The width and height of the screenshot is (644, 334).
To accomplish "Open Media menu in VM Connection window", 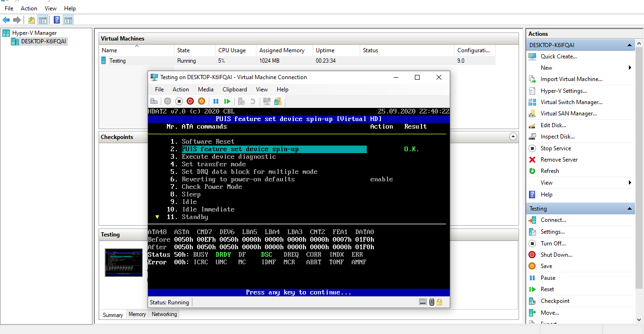I will 206,90.
